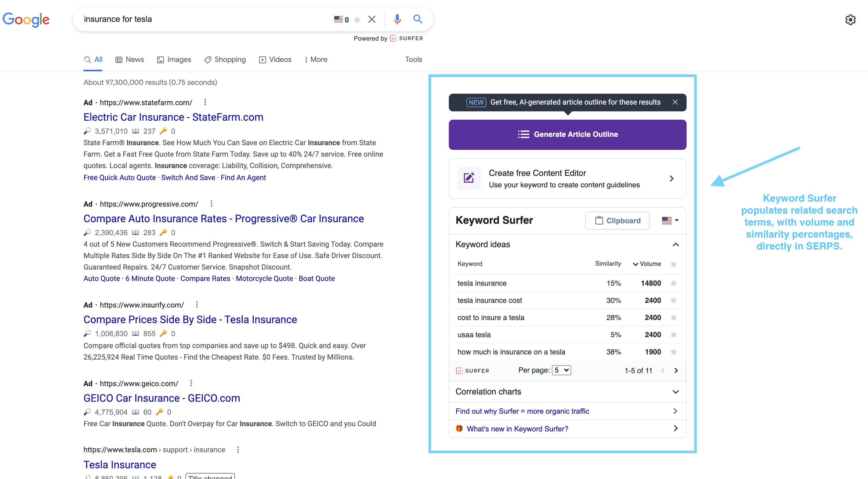Switch to the Images tab
The height and width of the screenshot is (479, 868).
[174, 60]
